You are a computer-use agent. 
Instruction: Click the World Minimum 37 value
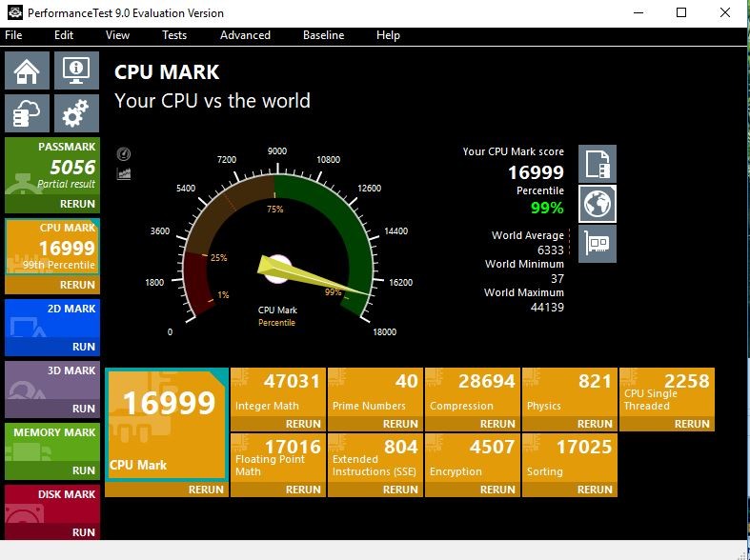tap(557, 278)
